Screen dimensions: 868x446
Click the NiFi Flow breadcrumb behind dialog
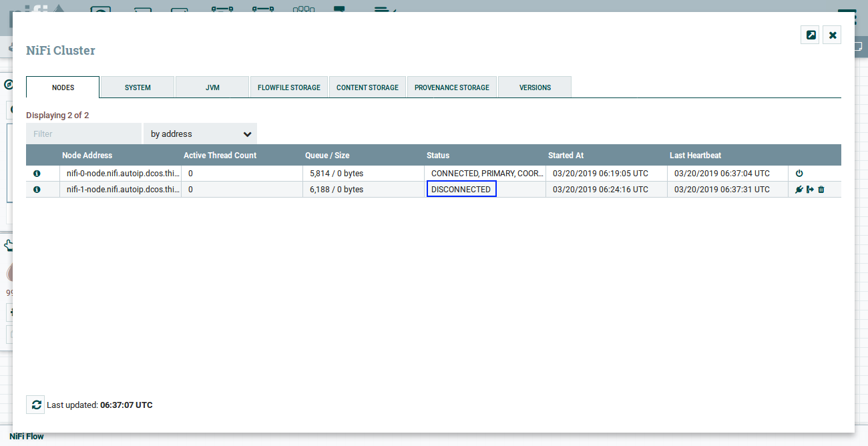[x=27, y=437]
